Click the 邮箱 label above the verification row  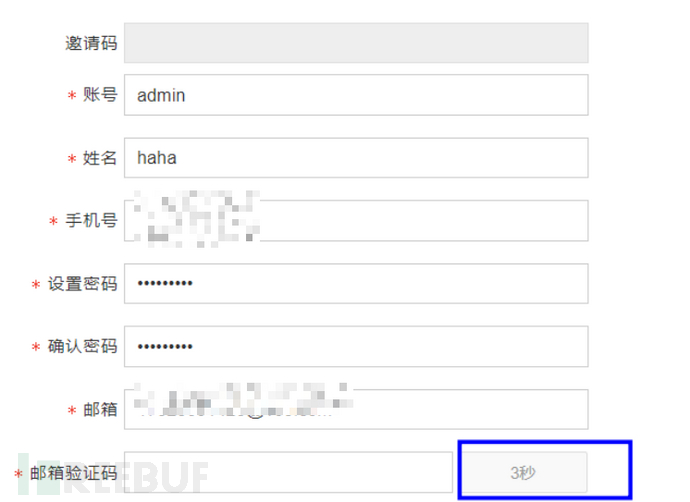click(x=101, y=410)
